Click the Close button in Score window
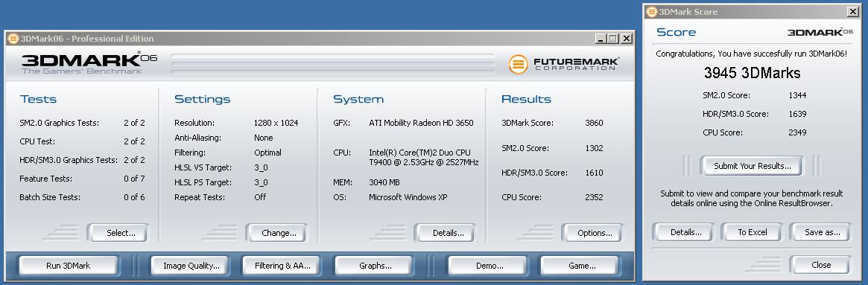The image size is (868, 285). pos(820,265)
